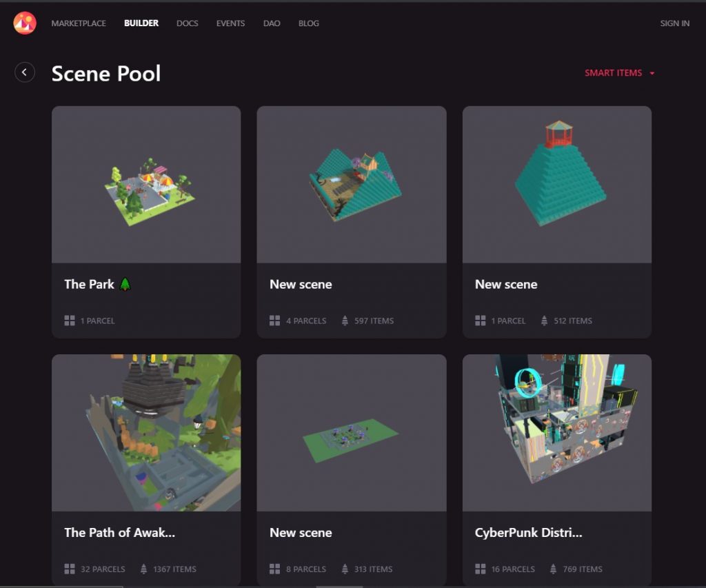Click the items tree icon beside 1367 ITEMS

pos(143,569)
